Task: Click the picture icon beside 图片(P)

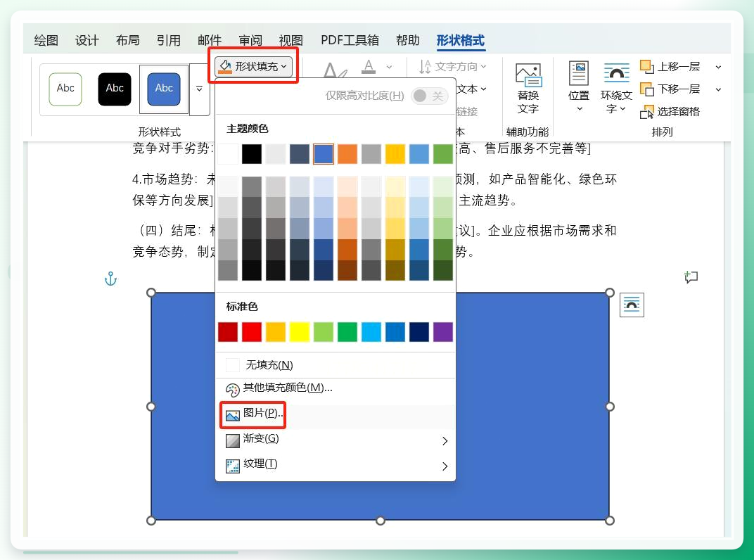Action: (233, 415)
